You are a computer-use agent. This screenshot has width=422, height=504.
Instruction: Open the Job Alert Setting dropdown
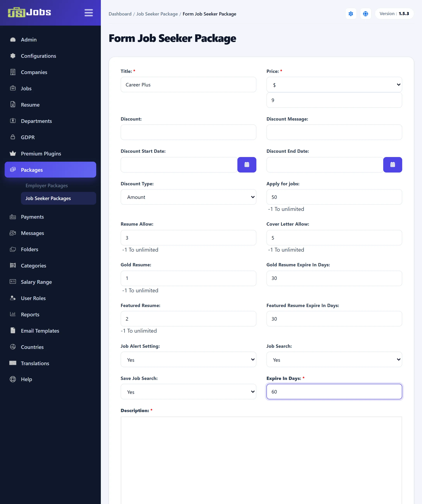[188, 360]
